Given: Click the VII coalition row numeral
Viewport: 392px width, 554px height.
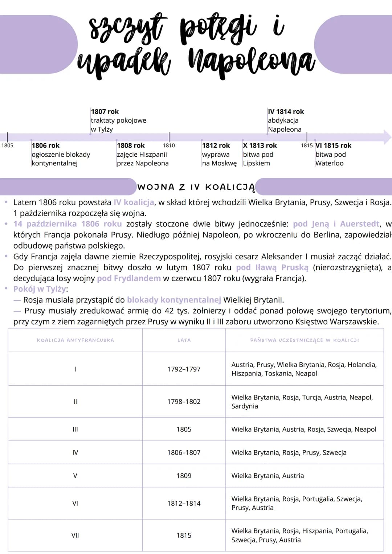Looking at the screenshot, I should click(x=75, y=535).
